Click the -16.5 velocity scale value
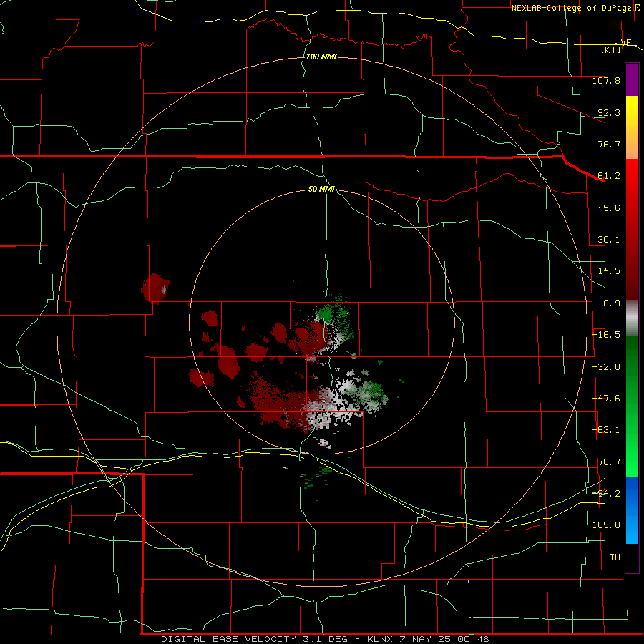Viewport: 644px width, 644px height. [606, 335]
